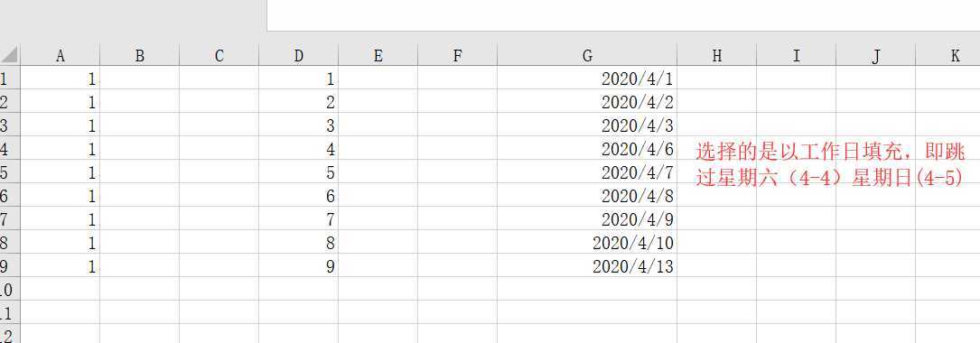Image resolution: width=980 pixels, height=343 pixels.
Task: Click cell containing 2020/4/6
Action: (x=587, y=149)
